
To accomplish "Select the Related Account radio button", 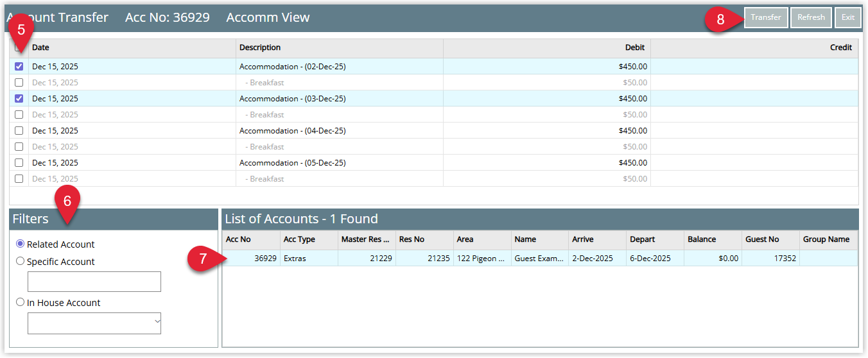I will coord(21,244).
